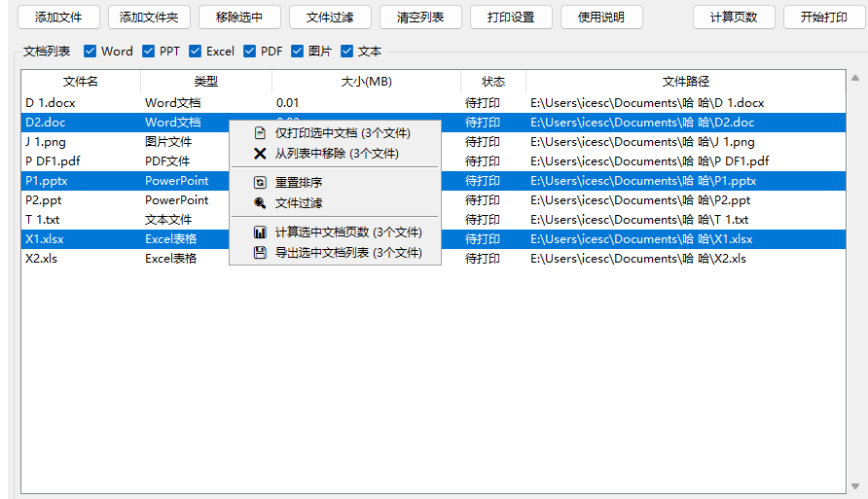Viewport: 868px width, 499px height.
Task: Click the file filter magnifier icon
Action: coord(260,202)
